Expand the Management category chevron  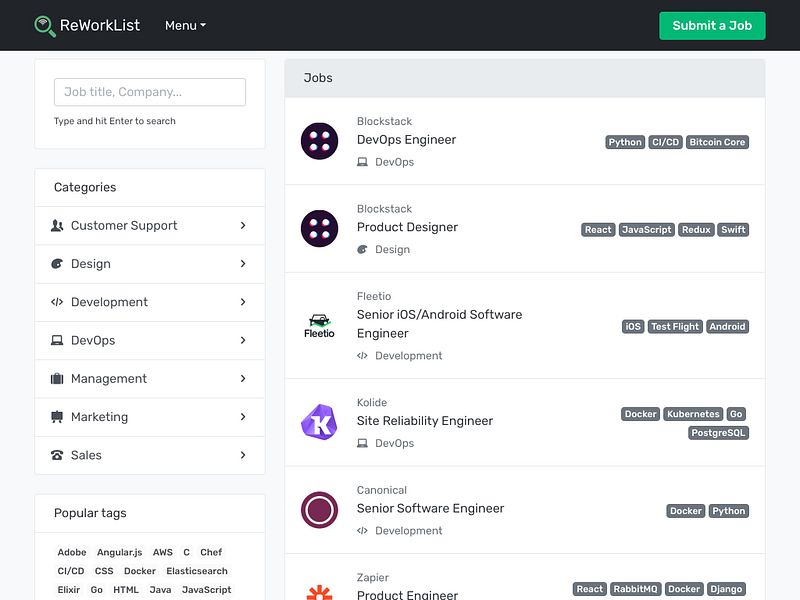(243, 379)
